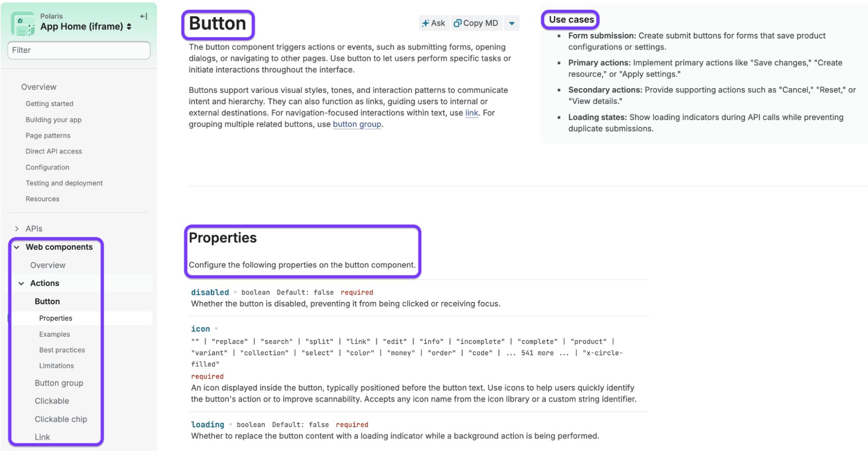This screenshot has height=451, width=868.
Task: Expand the APIs section chevron
Action: tap(17, 229)
